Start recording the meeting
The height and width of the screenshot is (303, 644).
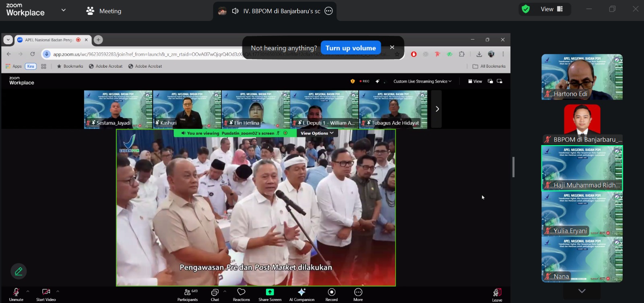pyautogui.click(x=331, y=294)
